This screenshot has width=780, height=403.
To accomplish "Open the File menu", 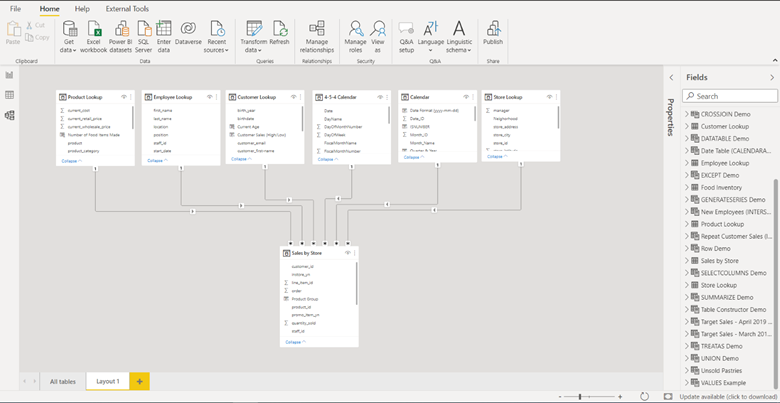I will (x=15, y=9).
